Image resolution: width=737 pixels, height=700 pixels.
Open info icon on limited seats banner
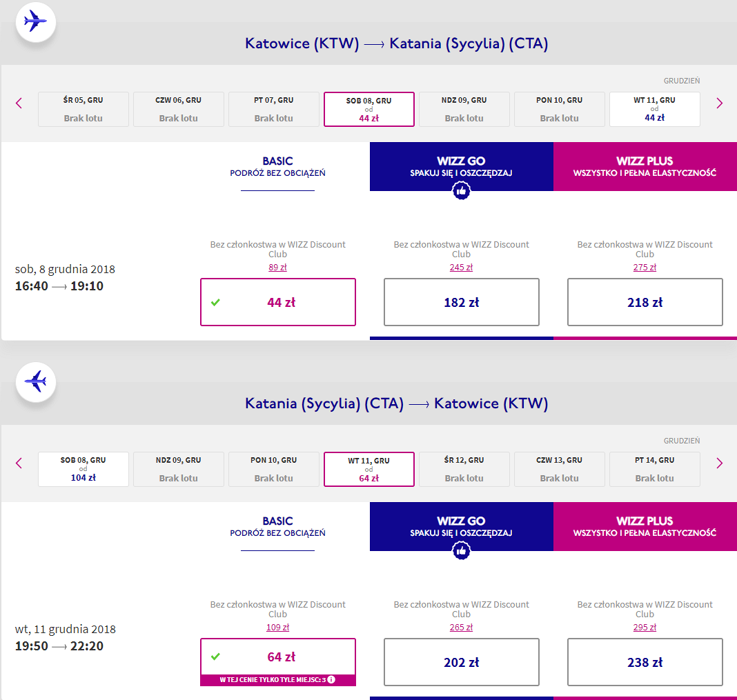tap(331, 679)
